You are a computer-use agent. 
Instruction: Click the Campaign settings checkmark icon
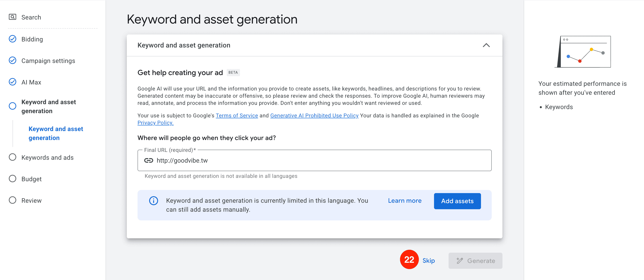coord(13,61)
